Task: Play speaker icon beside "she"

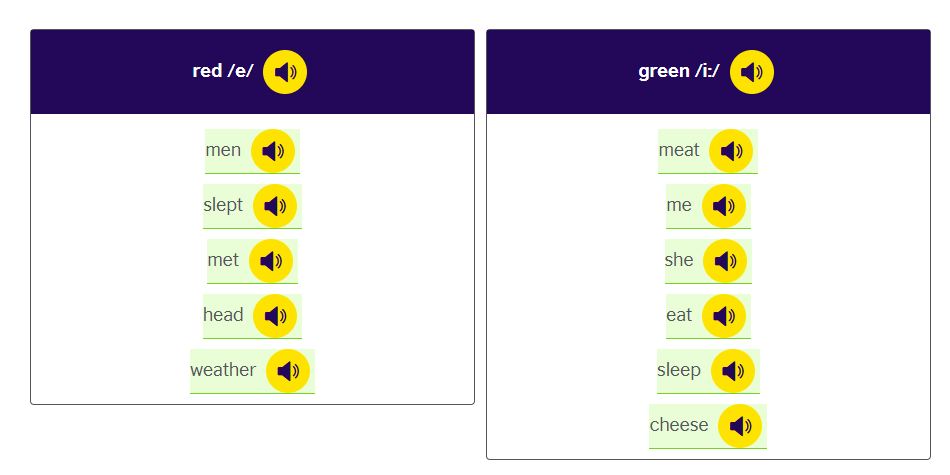Action: point(725,261)
